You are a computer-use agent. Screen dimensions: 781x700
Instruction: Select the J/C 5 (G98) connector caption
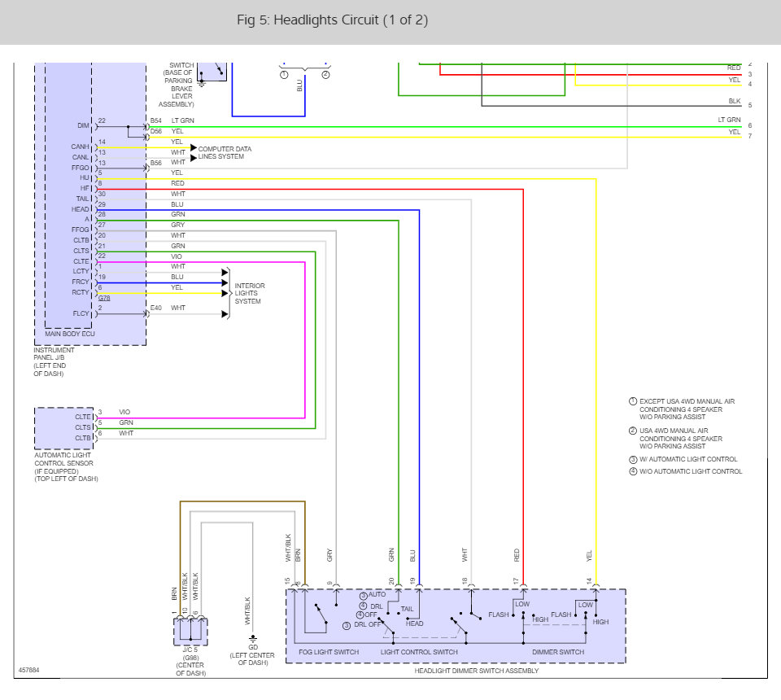[x=190, y=661]
